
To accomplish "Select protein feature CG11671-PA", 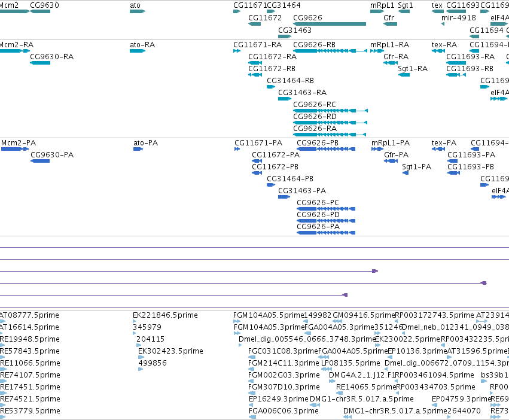I will tap(237, 149).
